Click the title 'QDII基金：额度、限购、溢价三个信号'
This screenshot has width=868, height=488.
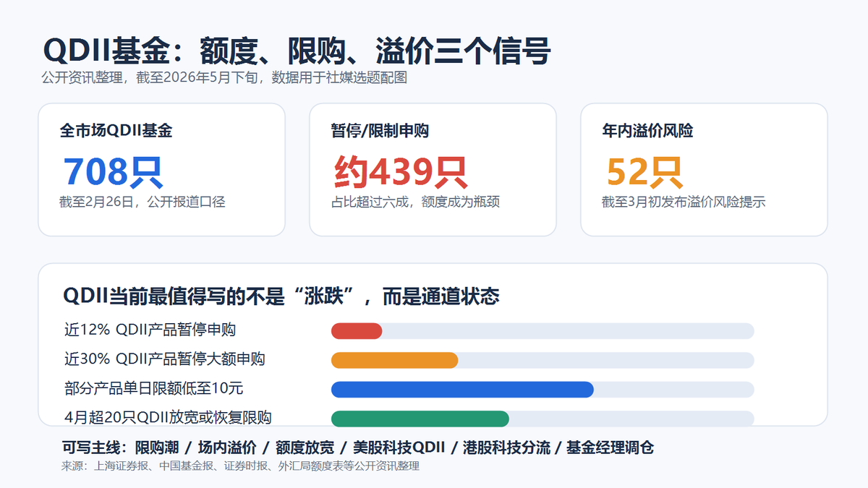click(x=297, y=51)
